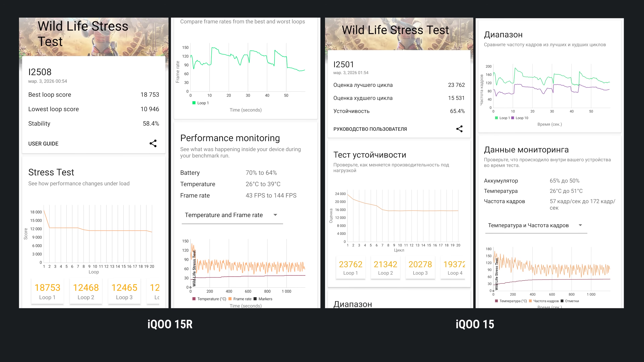This screenshot has width=644, height=362.
Task: Expand the Temperature and Frame rate dropdown
Action: (224, 215)
